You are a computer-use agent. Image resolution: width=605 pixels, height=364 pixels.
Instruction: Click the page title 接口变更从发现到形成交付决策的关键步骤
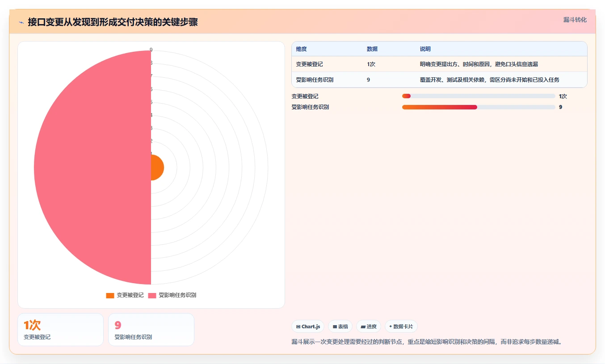coord(113,22)
